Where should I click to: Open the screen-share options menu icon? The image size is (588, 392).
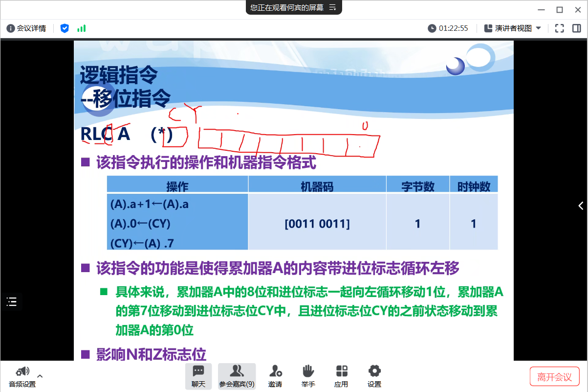pyautogui.click(x=332, y=7)
